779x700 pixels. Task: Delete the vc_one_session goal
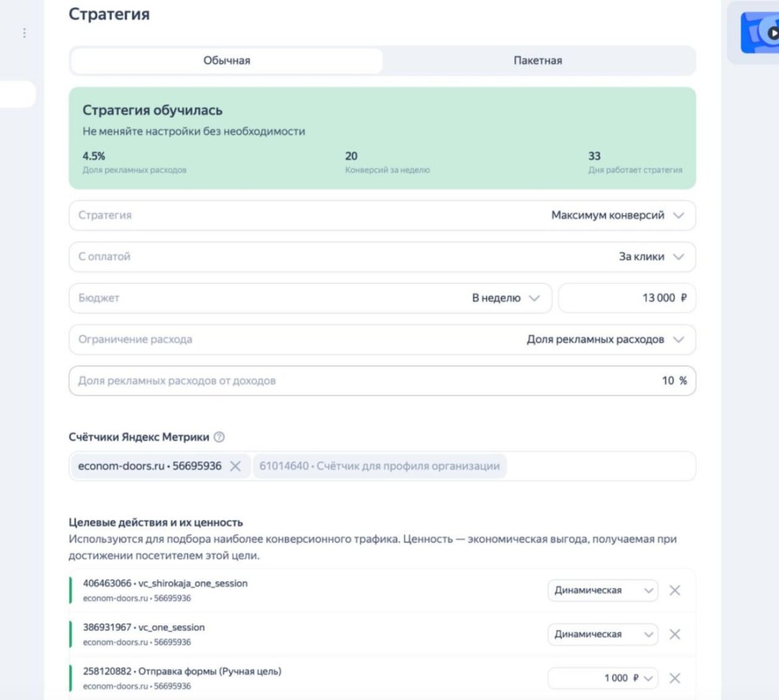[674, 634]
